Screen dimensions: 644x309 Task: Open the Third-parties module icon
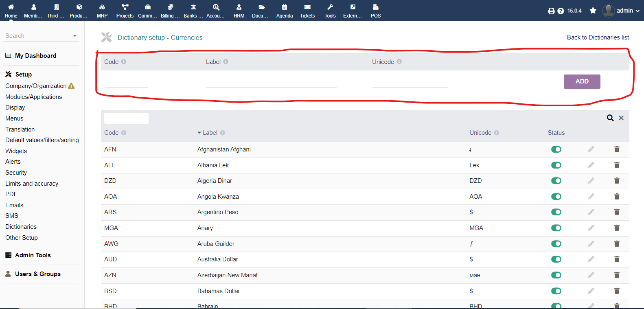click(x=57, y=7)
